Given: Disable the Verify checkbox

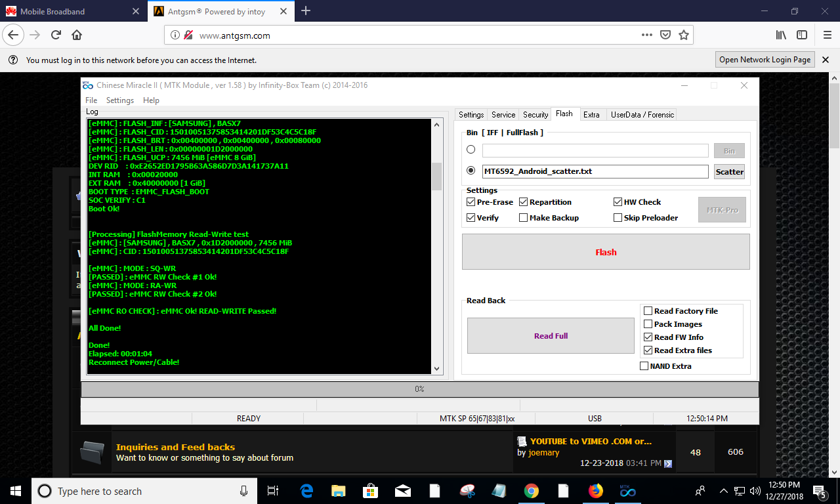Looking at the screenshot, I should click(x=471, y=218).
